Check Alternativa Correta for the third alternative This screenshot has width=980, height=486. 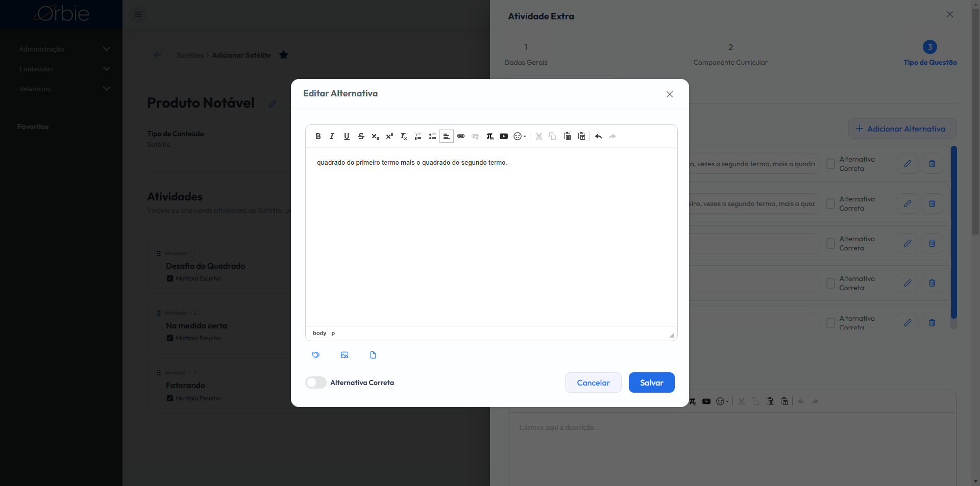[x=830, y=244]
